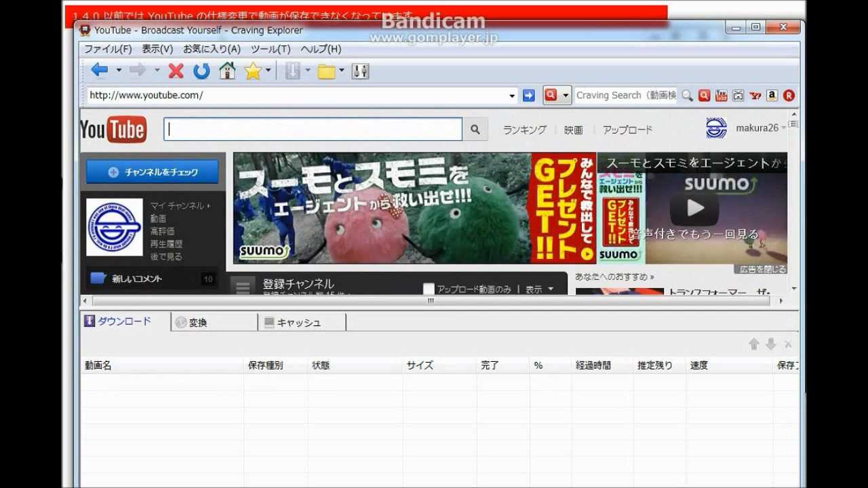
Task: Open the yellow folder icon in toolbar
Action: coord(327,71)
